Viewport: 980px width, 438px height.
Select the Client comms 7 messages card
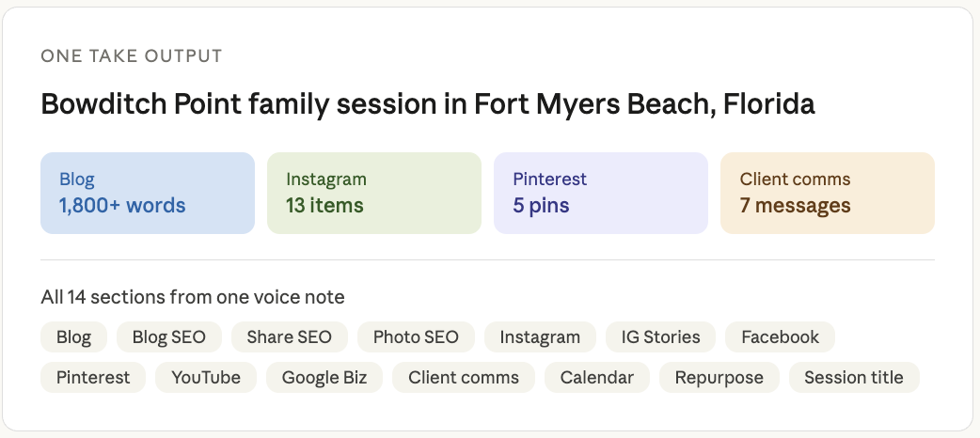(827, 193)
